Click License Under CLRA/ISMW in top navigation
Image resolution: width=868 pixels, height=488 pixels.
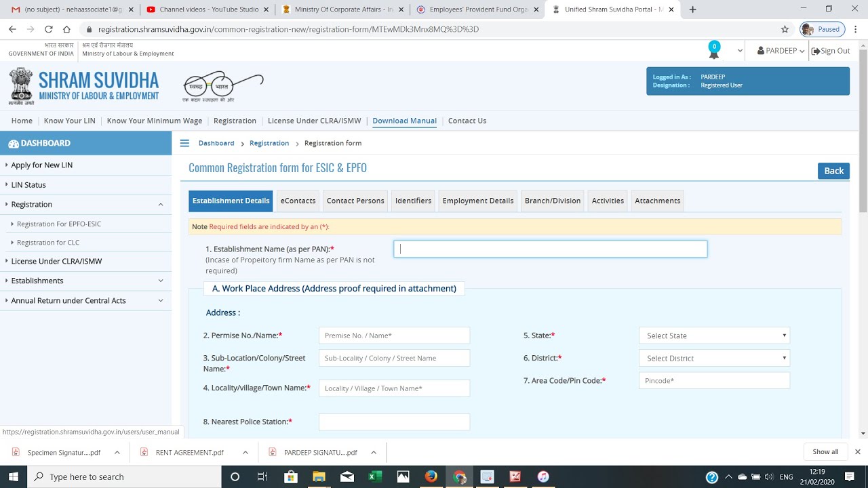click(x=315, y=121)
